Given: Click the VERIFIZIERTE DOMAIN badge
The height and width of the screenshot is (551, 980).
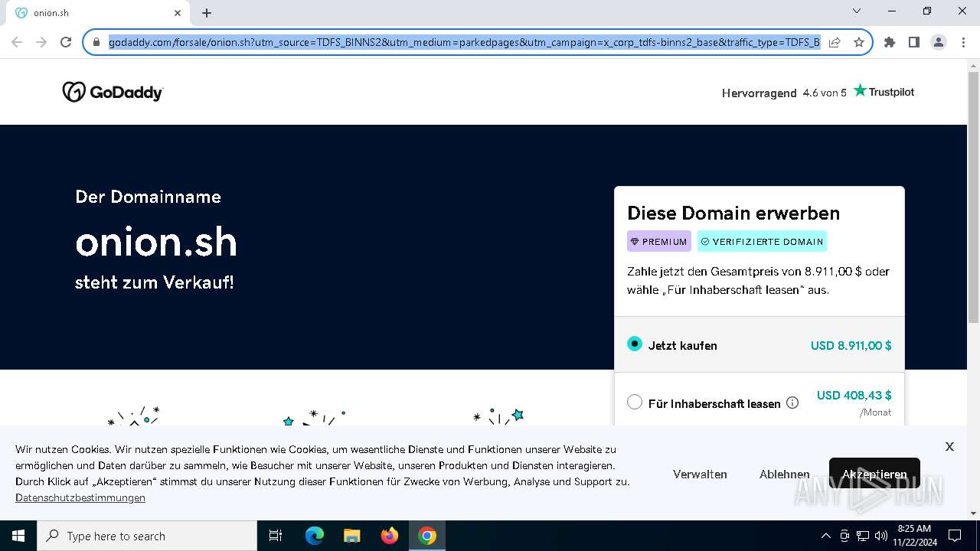Looking at the screenshot, I should (x=762, y=241).
